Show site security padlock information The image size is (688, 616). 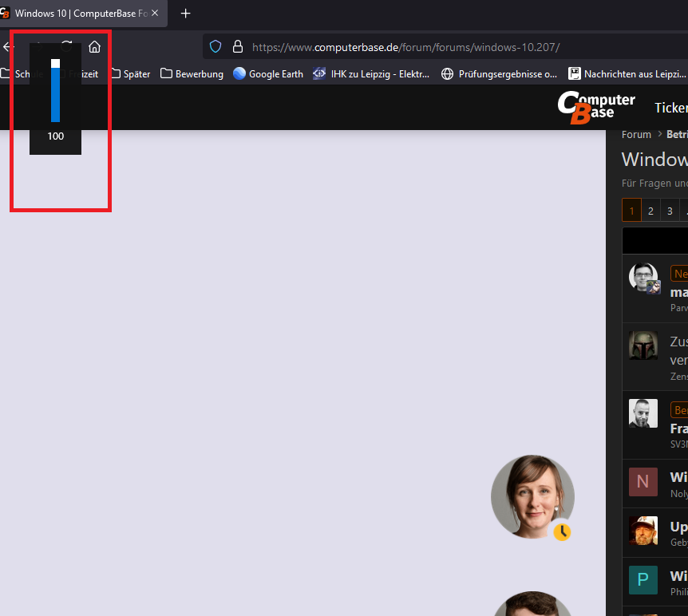pos(238,46)
